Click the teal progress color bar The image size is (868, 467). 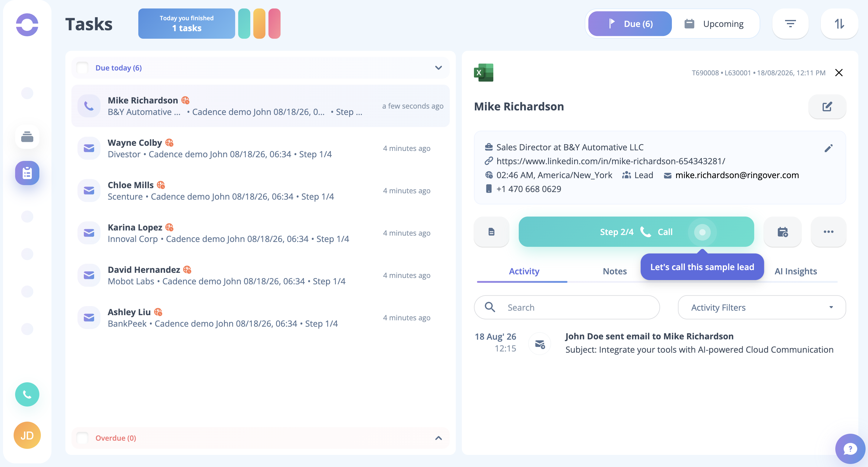(x=244, y=24)
